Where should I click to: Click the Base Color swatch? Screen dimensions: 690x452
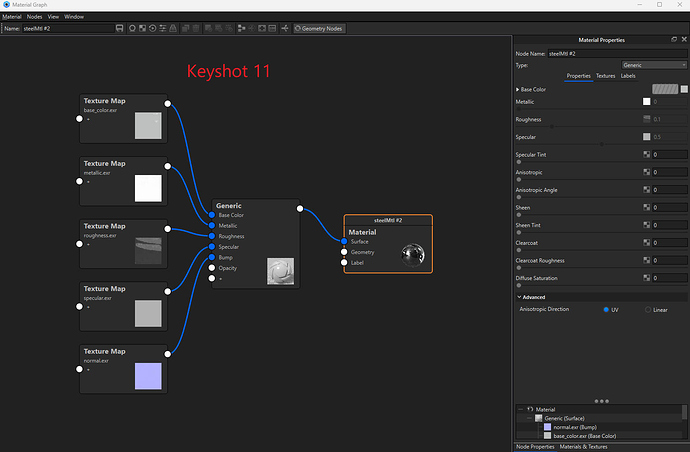tap(665, 89)
